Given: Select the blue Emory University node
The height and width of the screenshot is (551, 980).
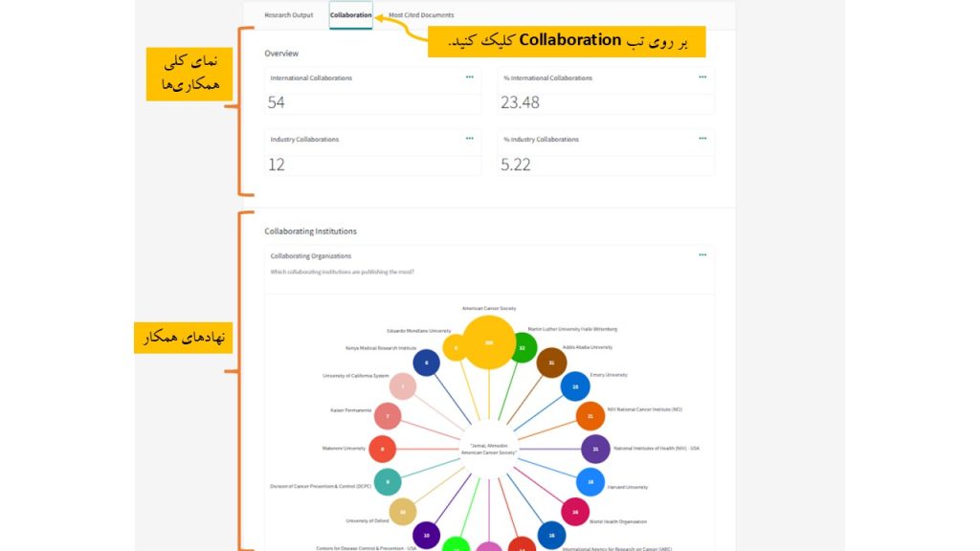Looking at the screenshot, I should (x=575, y=386).
